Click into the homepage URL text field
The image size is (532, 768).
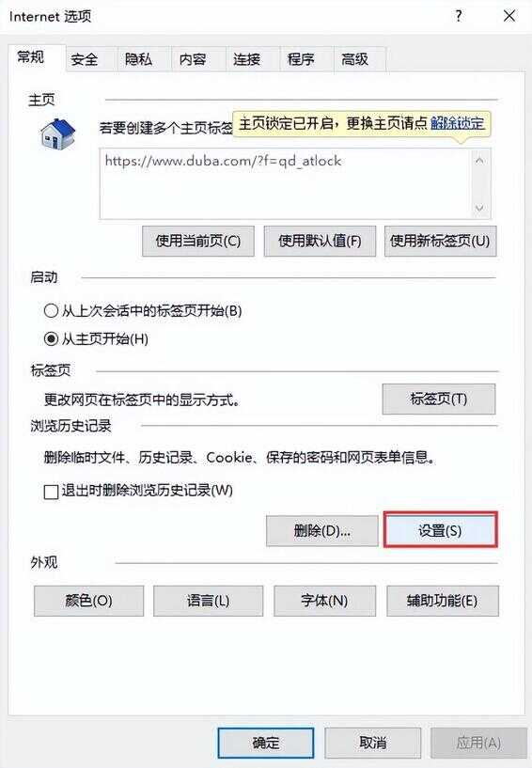286,183
